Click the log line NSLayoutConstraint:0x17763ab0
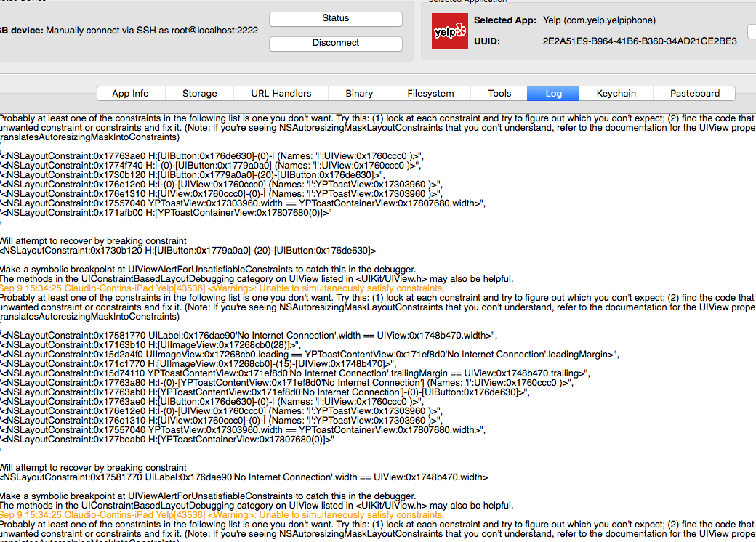756x542 pixels. 265,392
